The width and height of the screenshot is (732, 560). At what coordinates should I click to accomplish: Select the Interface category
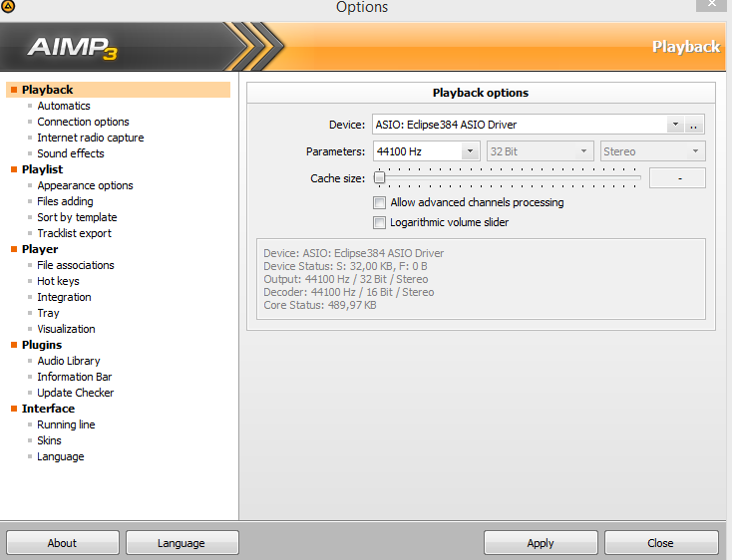(x=48, y=409)
